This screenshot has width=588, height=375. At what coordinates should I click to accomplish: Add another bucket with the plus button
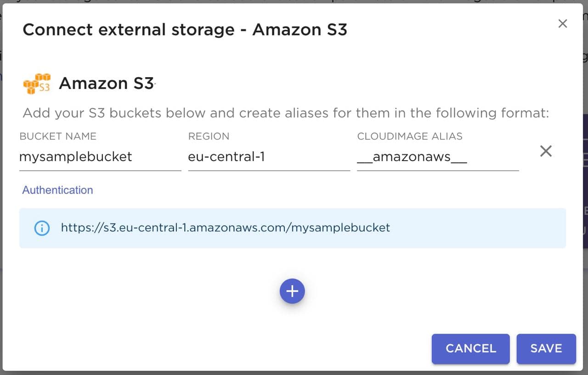click(292, 291)
